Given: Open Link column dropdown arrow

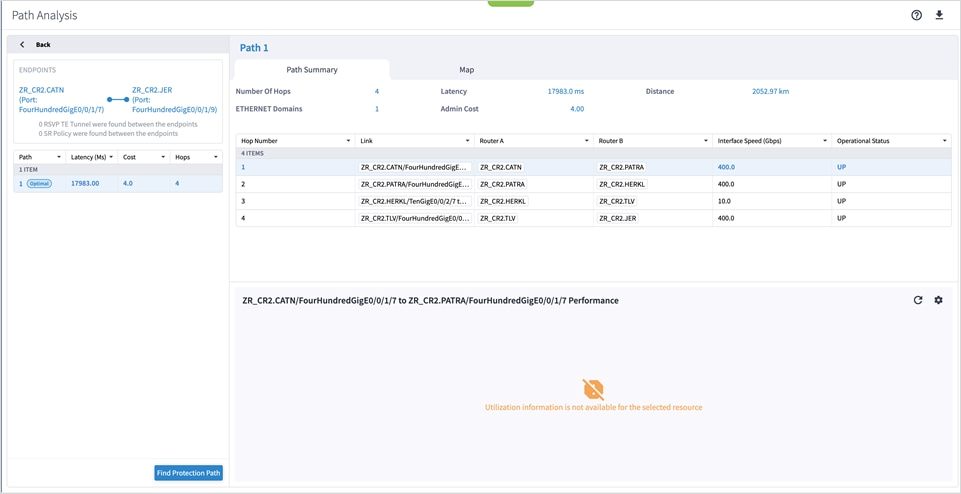Looking at the screenshot, I should click(x=468, y=141).
